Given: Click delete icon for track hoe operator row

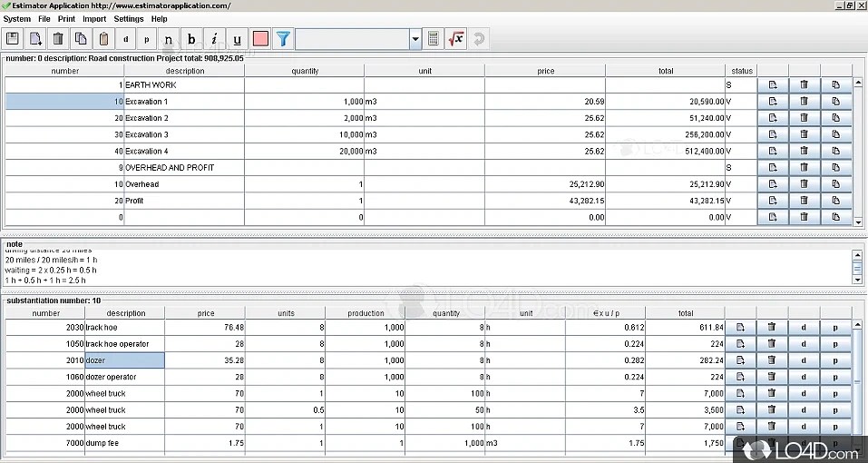Looking at the screenshot, I should coord(772,344).
